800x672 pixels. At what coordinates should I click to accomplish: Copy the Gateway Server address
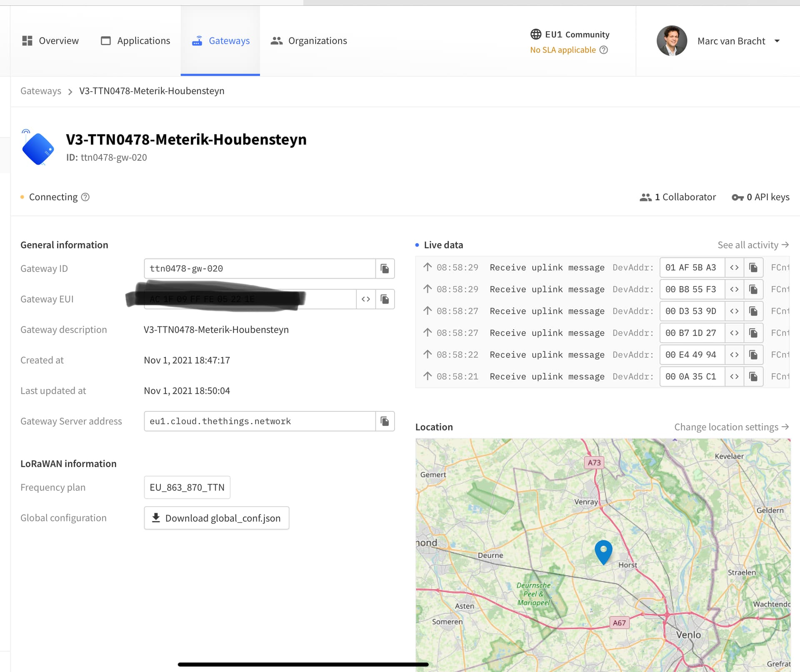coord(385,421)
